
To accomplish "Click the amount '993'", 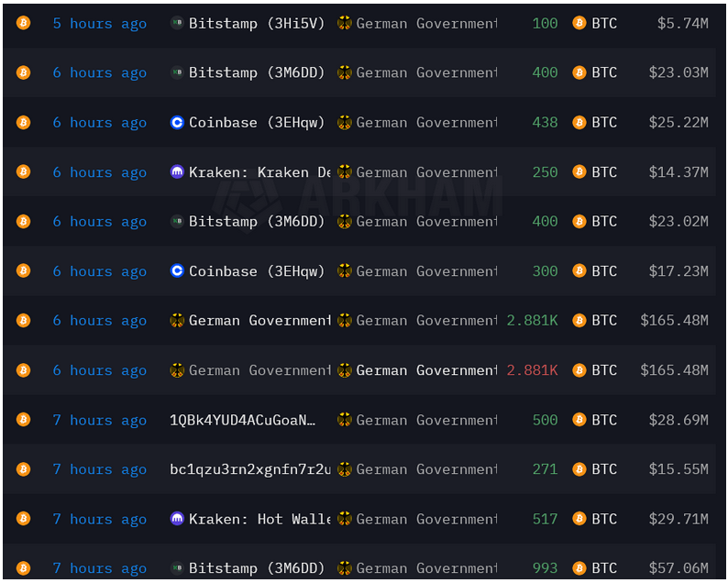I will click(x=545, y=568).
